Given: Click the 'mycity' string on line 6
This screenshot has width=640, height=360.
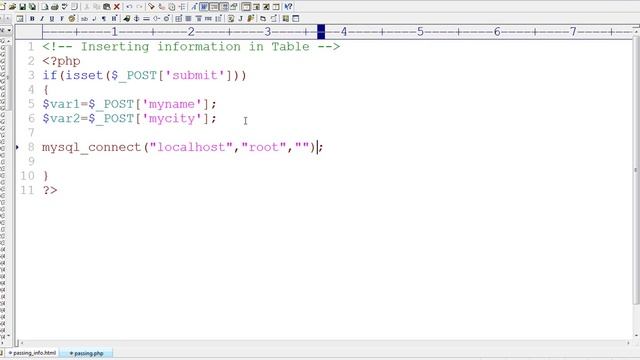Looking at the screenshot, I should 172,119.
